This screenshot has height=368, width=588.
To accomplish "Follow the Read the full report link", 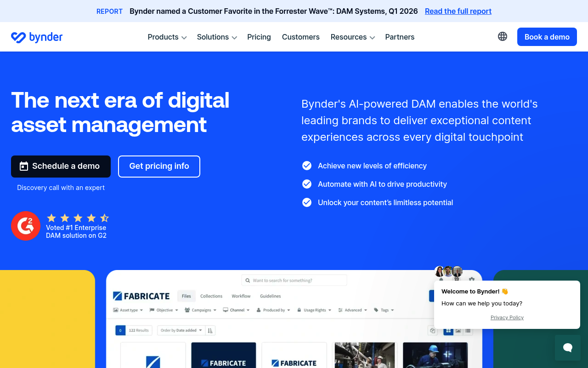I will pos(458,11).
